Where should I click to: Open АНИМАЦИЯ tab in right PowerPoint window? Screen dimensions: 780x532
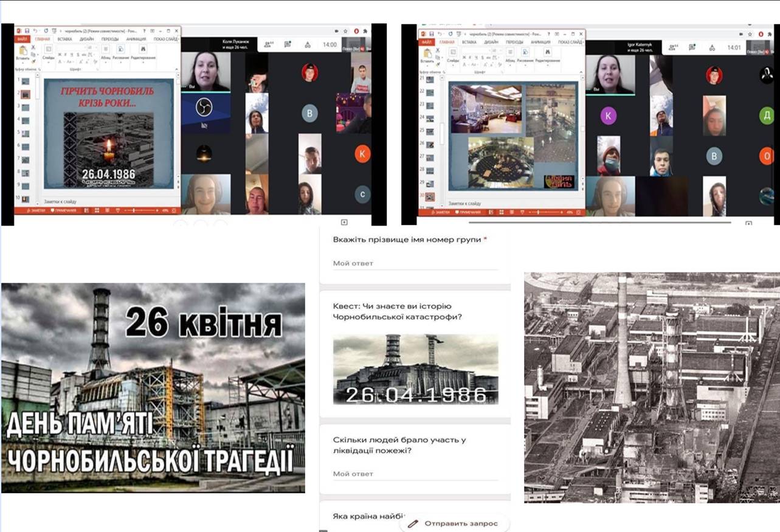(x=540, y=42)
